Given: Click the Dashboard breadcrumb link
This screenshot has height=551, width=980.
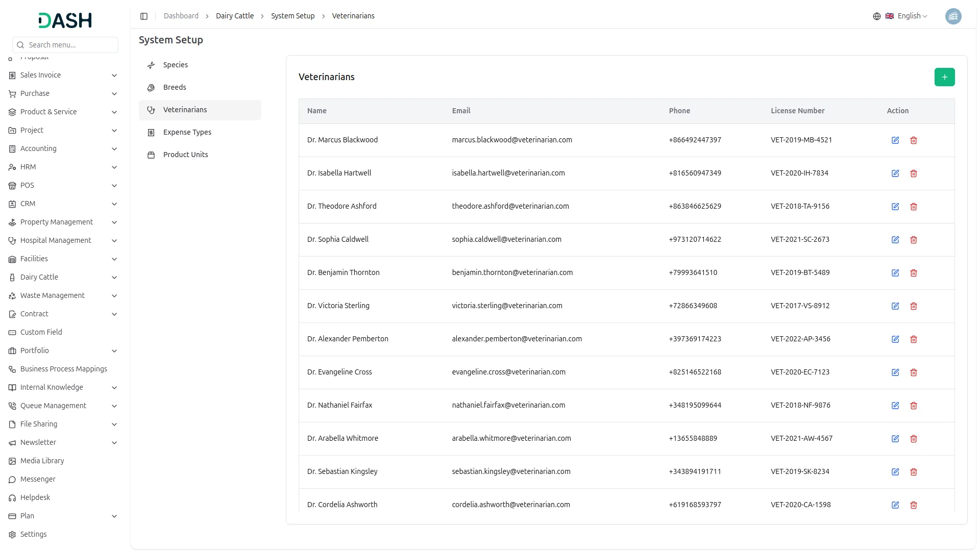Looking at the screenshot, I should 181,16.
